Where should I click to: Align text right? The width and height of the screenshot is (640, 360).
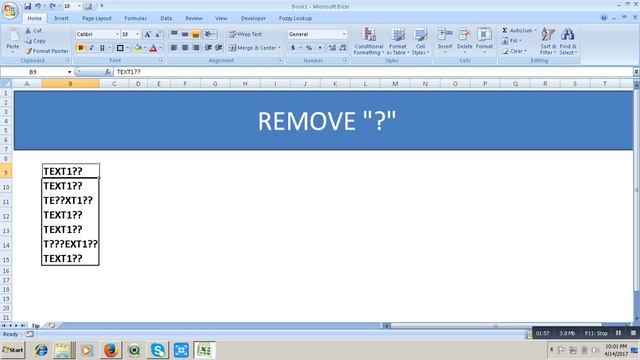pos(196,48)
